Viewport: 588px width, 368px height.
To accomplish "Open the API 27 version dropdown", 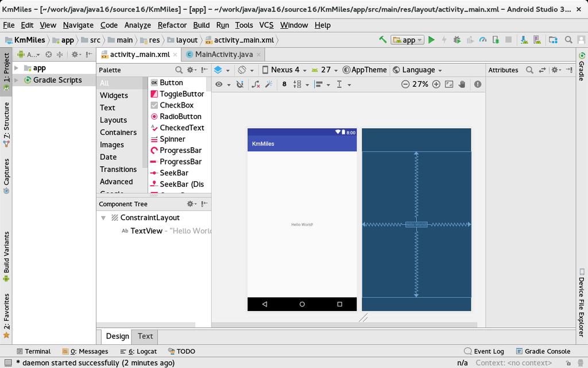I will 324,70.
